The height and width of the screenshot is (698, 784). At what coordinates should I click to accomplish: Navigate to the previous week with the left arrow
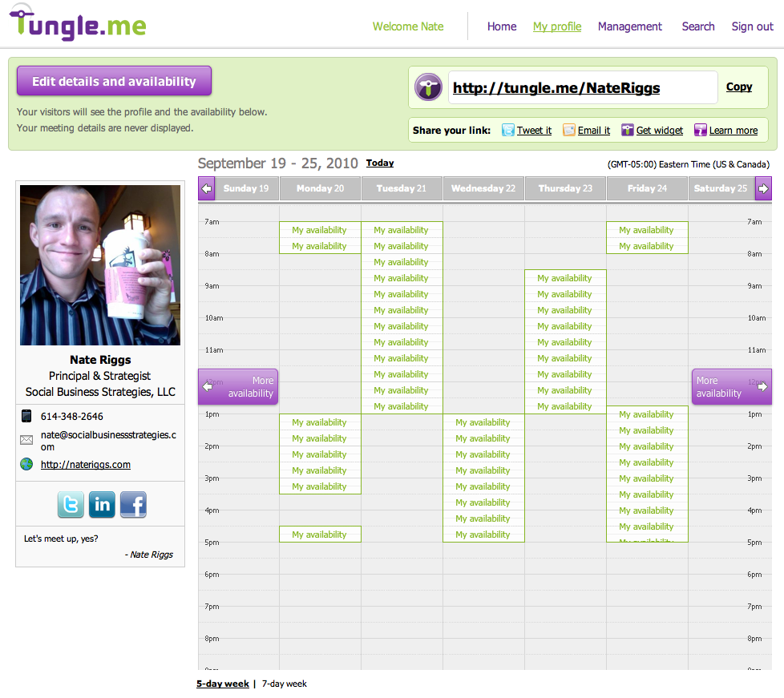206,188
